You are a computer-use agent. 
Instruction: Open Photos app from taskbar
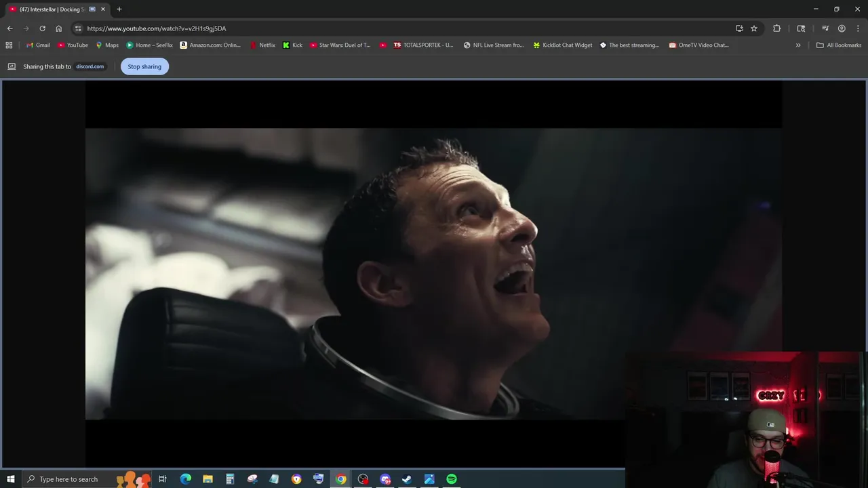[x=429, y=479]
